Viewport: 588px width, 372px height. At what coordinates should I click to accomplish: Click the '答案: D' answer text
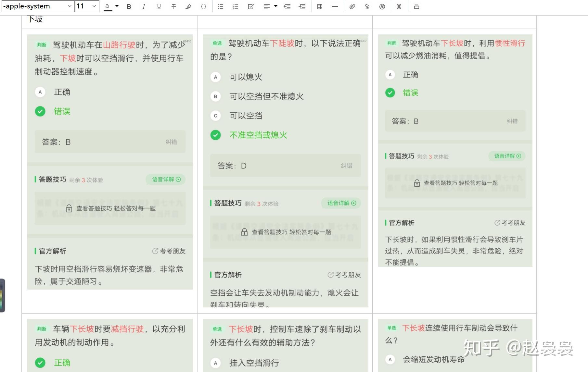pos(232,166)
